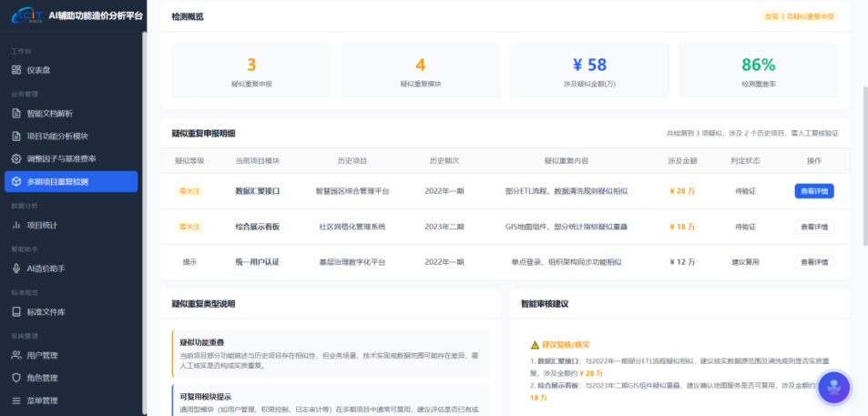Click the 需关注 tag in 综合展示看板 row

(189, 227)
